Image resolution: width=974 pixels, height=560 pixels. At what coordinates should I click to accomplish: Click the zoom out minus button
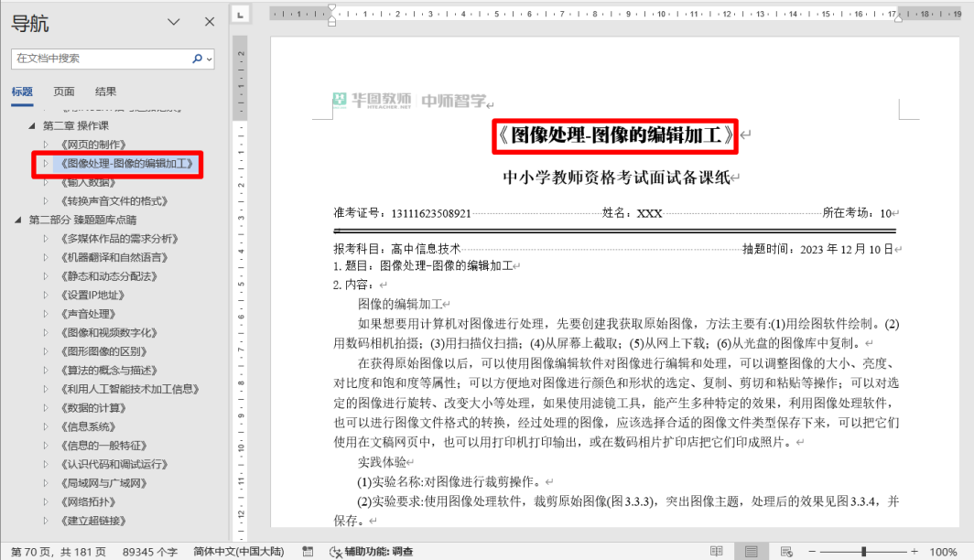click(x=813, y=552)
